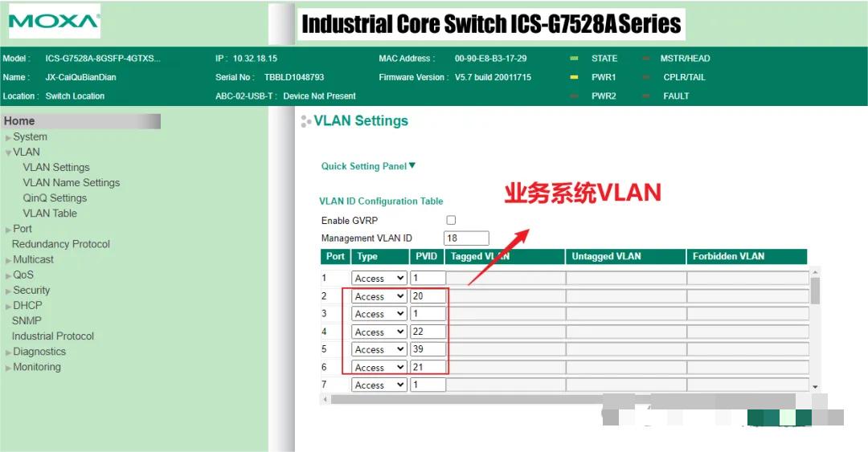Click Tagged VLAN field of port 2
This screenshot has width=868, height=452.
[506, 296]
